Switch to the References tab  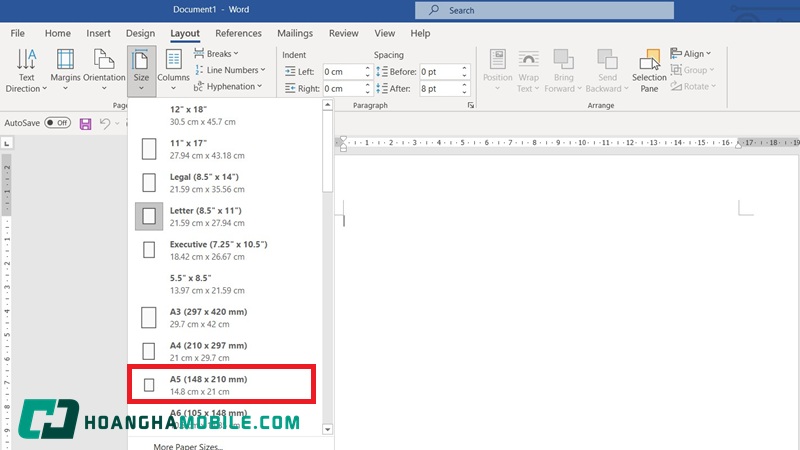pyautogui.click(x=238, y=33)
